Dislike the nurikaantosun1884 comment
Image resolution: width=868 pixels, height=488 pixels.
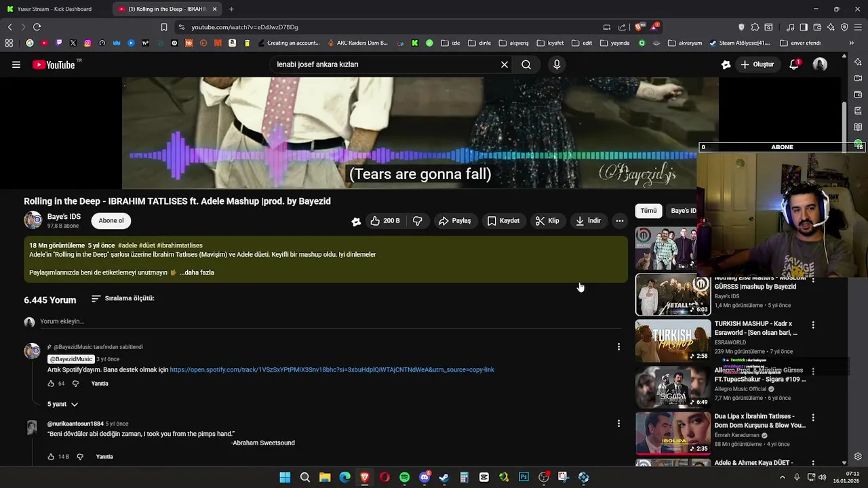point(80,457)
